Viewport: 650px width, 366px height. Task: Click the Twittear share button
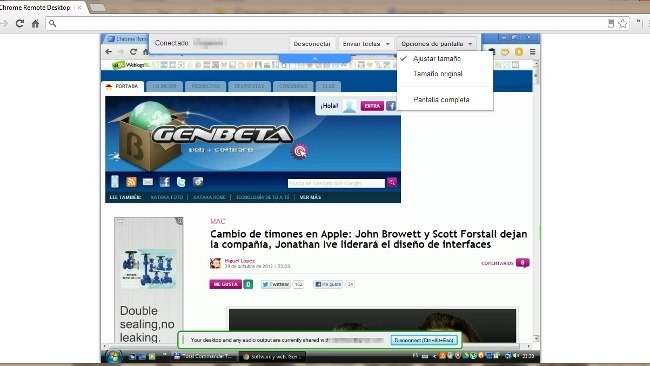276,284
